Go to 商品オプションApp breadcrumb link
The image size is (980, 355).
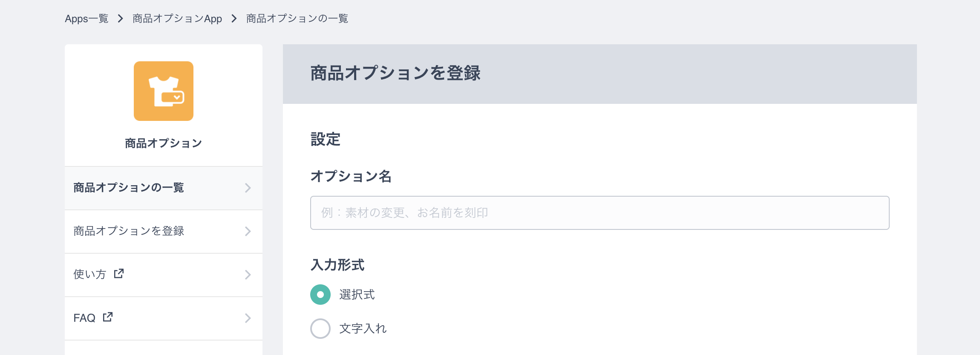coord(177,19)
